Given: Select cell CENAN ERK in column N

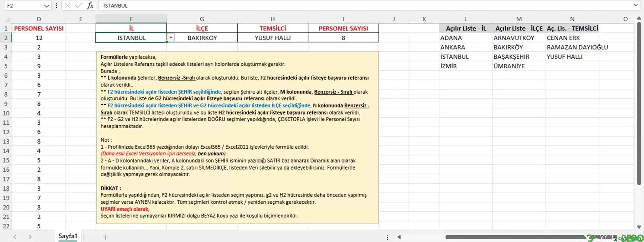Looking at the screenshot, I should pos(572,38).
